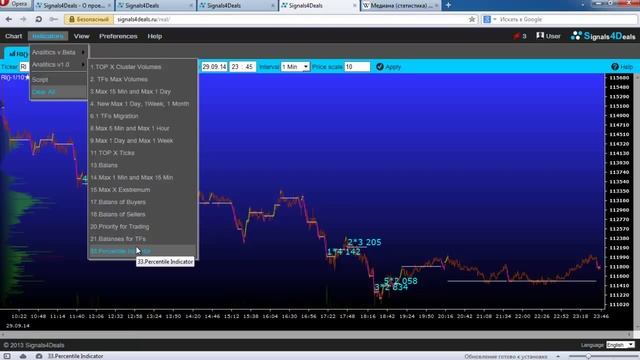The width and height of the screenshot is (640, 360).
Task: Bookmark page with the star icon
Action: point(472,19)
